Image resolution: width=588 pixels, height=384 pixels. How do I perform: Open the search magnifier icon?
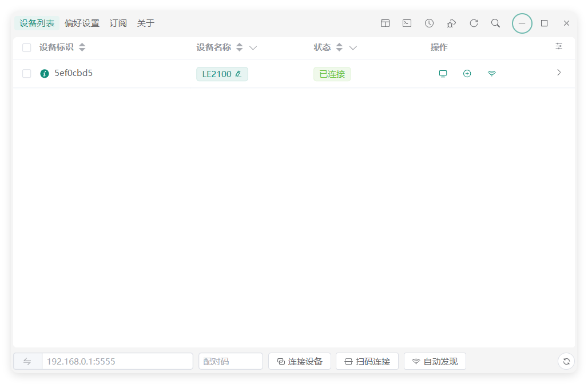(x=495, y=23)
